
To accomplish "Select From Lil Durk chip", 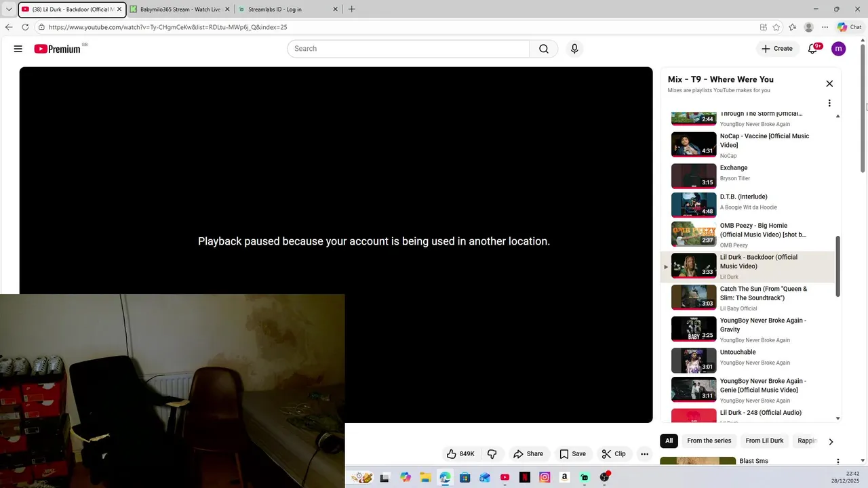I will point(764,441).
